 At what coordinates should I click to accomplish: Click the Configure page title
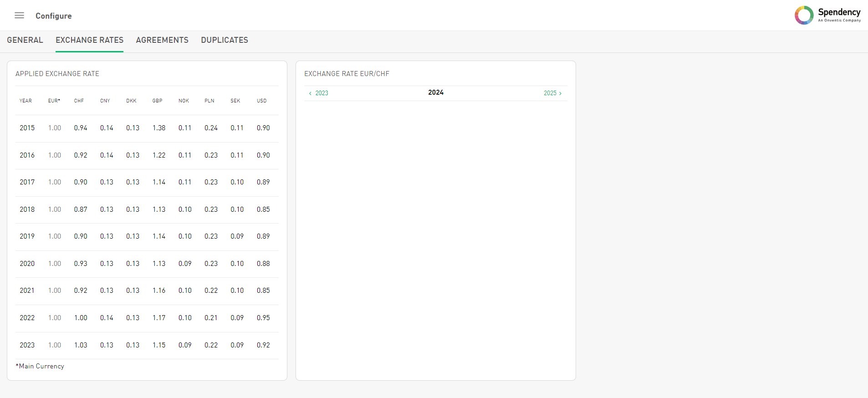pyautogui.click(x=54, y=16)
